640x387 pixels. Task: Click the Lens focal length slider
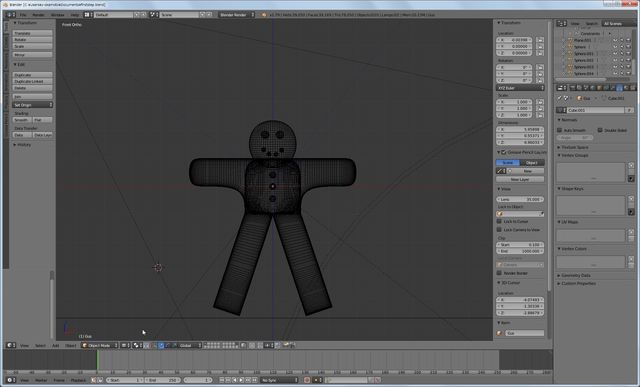point(520,199)
